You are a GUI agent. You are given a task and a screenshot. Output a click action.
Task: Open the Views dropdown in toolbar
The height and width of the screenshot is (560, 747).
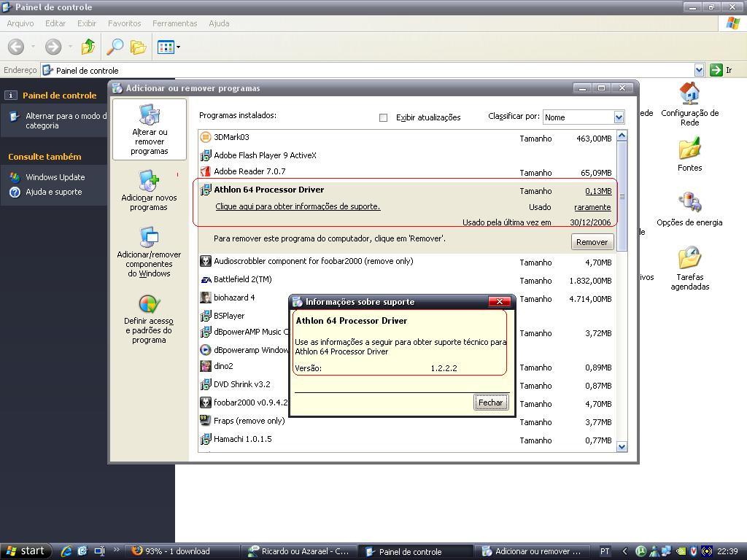coord(169,47)
